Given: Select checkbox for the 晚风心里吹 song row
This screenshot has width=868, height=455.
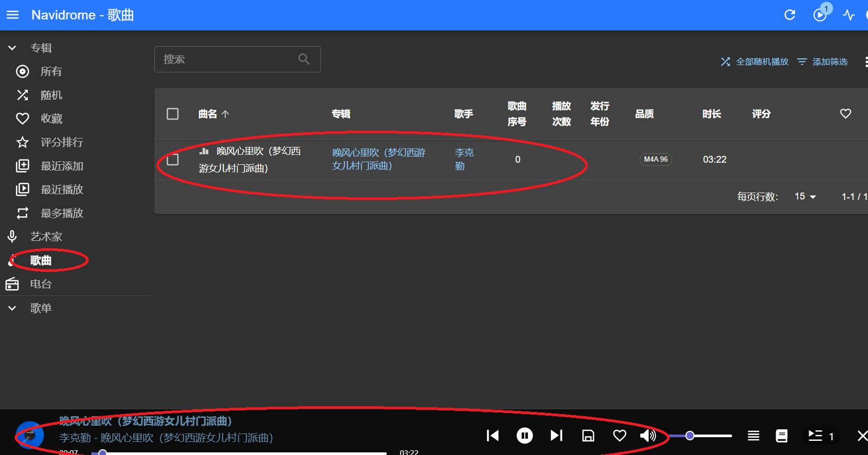Looking at the screenshot, I should [173, 160].
